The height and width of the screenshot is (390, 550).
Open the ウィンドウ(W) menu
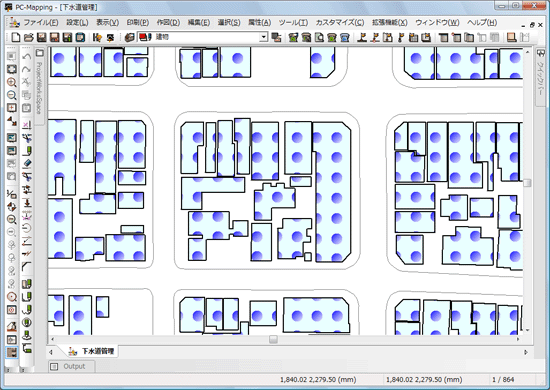pyautogui.click(x=437, y=22)
